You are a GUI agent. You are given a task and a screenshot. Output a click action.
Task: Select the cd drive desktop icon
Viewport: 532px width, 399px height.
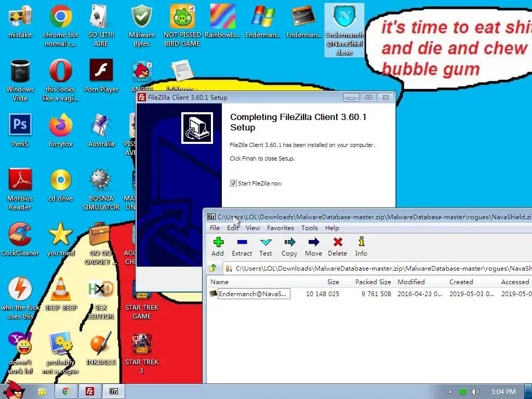tap(60, 185)
